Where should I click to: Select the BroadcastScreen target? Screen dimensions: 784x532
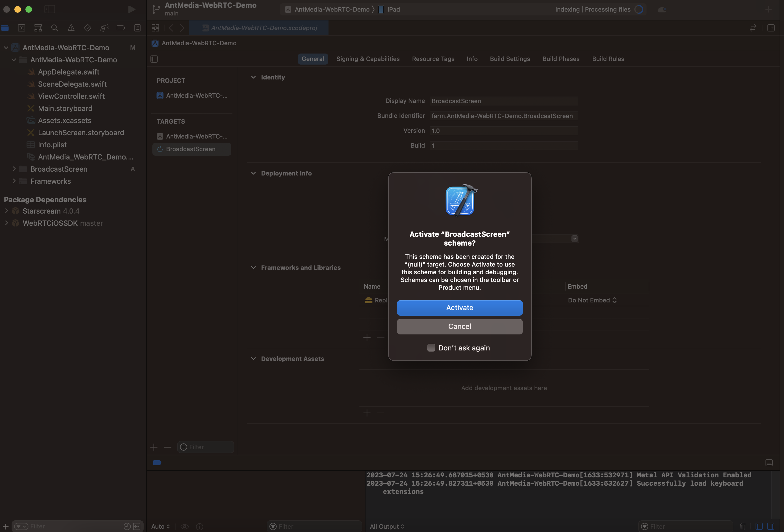coord(192,149)
